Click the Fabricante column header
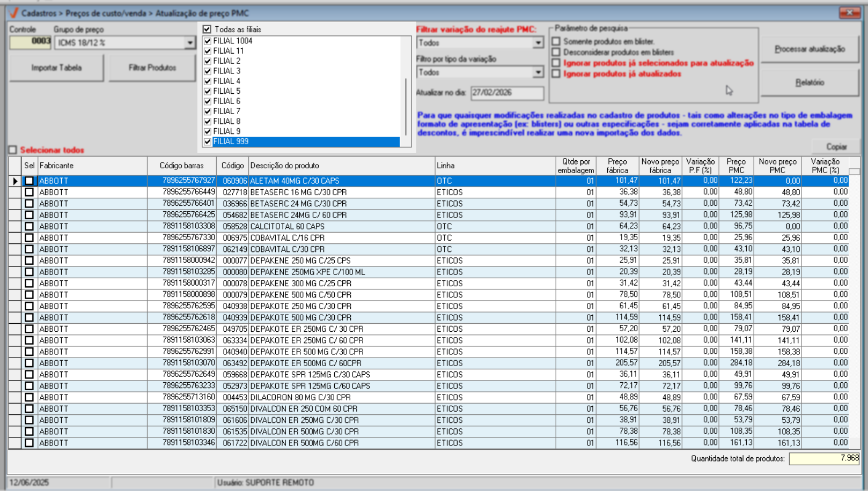The height and width of the screenshot is (491, 868). point(92,166)
